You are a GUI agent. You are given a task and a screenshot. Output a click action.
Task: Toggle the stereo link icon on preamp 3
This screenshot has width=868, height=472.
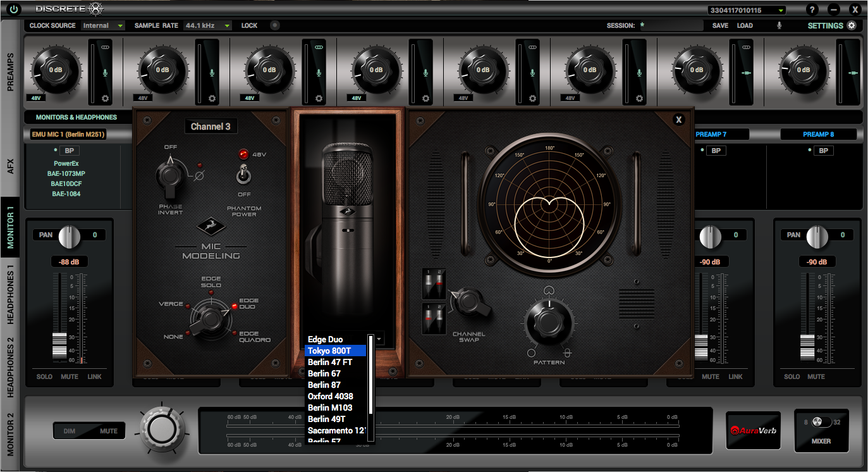(319, 47)
